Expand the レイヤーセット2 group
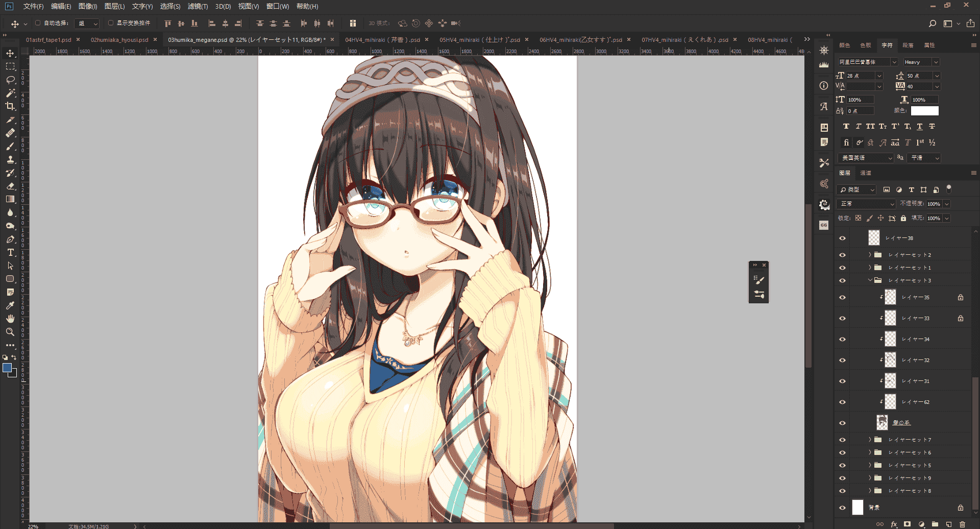Image resolution: width=980 pixels, height=529 pixels. 870,254
